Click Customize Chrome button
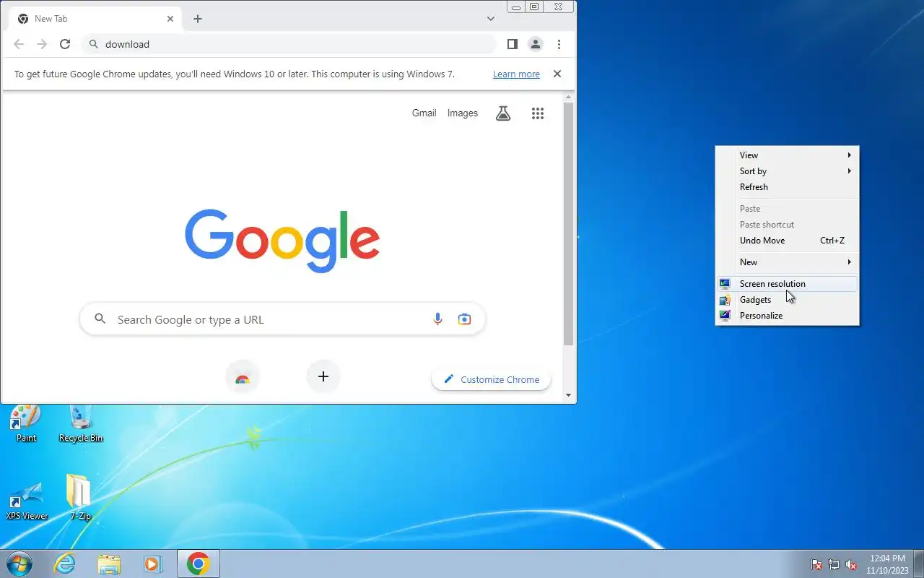The height and width of the screenshot is (578, 924). point(491,379)
